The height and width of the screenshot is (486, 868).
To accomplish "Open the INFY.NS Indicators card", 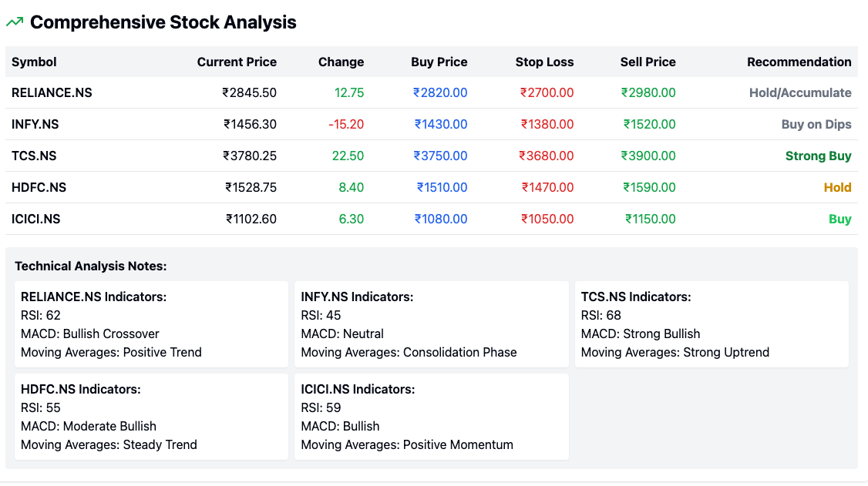I will coord(431,324).
